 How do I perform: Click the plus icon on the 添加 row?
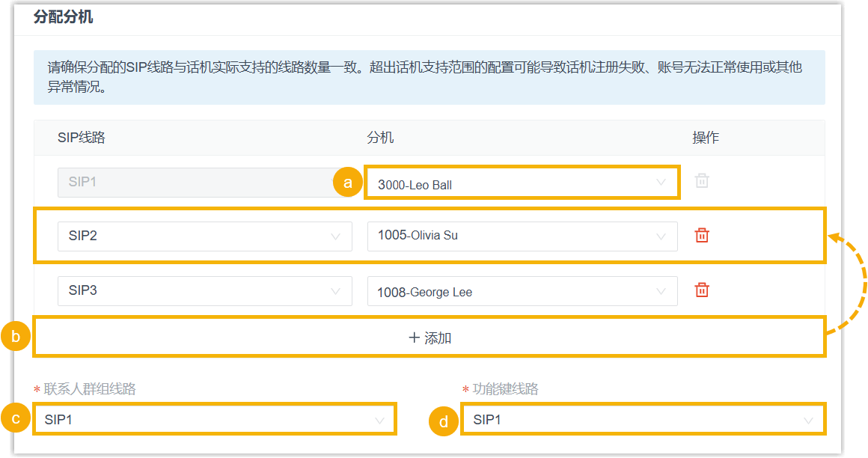(x=414, y=338)
